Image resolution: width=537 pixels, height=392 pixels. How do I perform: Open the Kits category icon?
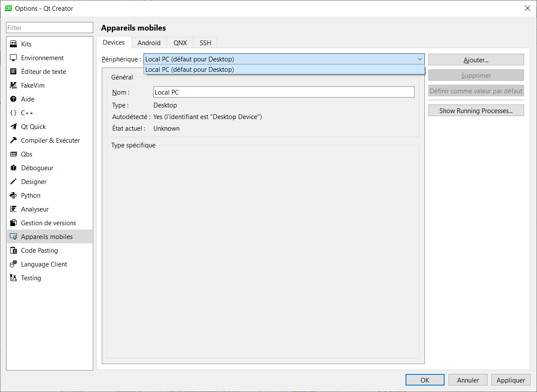13,44
